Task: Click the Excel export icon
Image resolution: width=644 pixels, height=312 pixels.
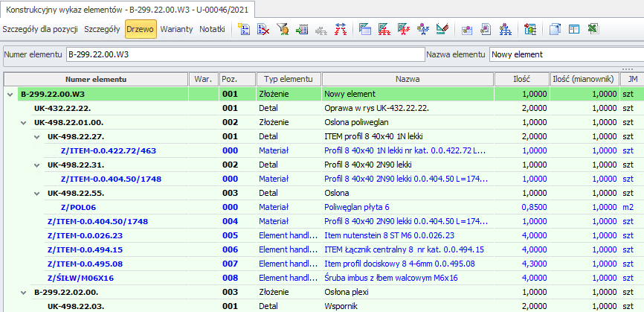Action: tap(593, 29)
